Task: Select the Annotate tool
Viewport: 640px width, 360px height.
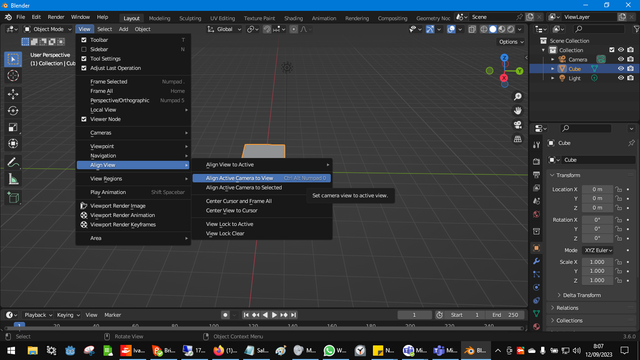Action: click(13, 162)
